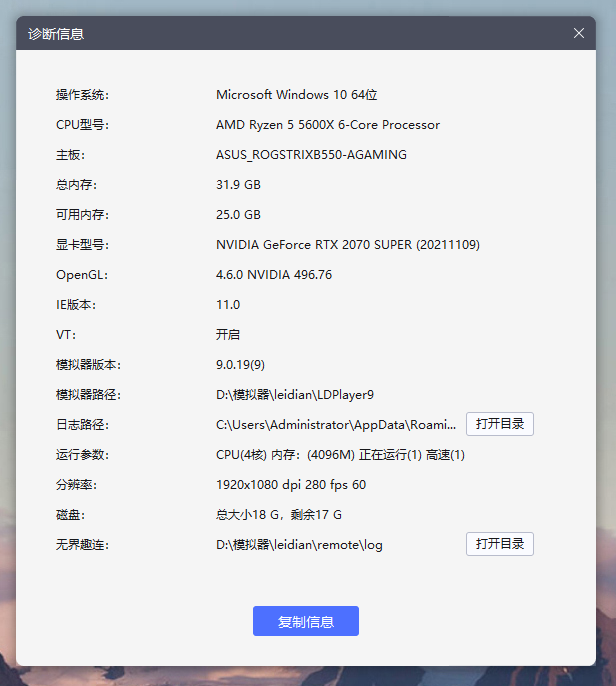Click 复制信息 button

(305, 621)
